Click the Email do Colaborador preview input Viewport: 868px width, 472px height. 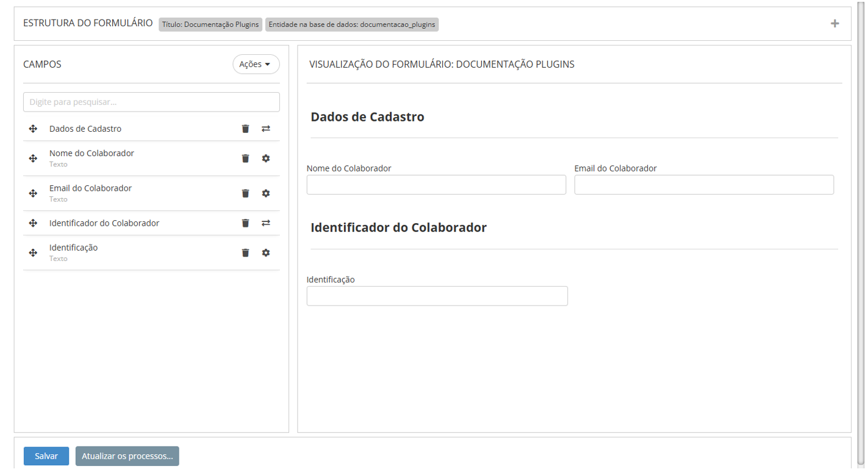click(704, 185)
